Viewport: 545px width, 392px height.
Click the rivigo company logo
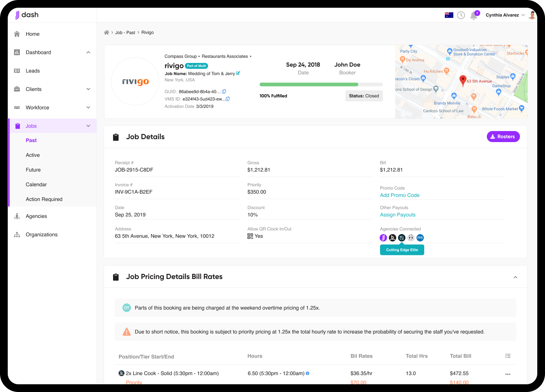(x=136, y=81)
